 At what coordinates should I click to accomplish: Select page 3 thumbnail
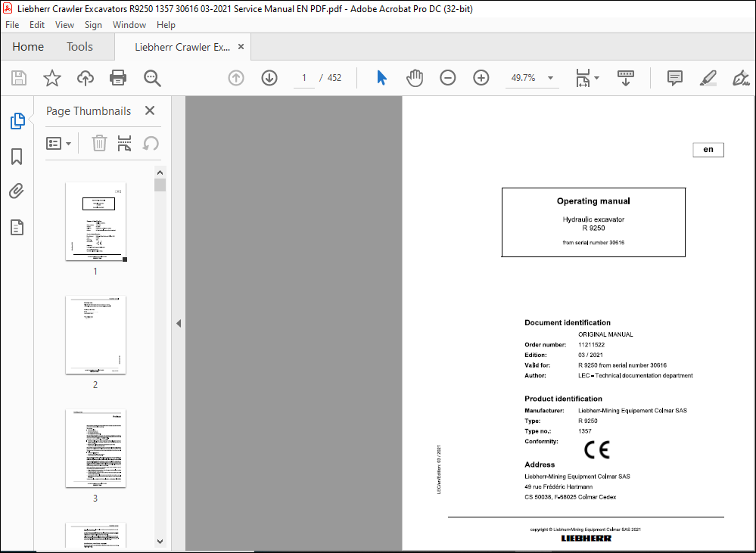95,449
